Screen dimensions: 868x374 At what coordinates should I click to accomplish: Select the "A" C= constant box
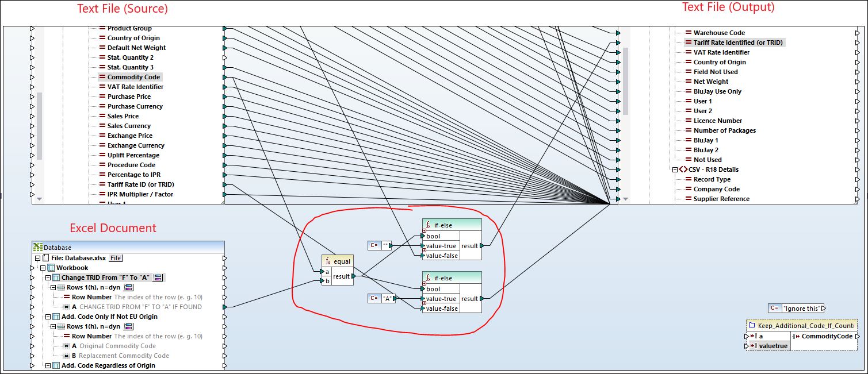[x=383, y=299]
